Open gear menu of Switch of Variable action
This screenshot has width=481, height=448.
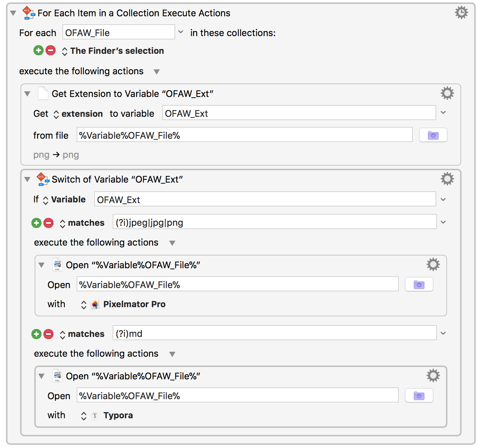[447, 179]
